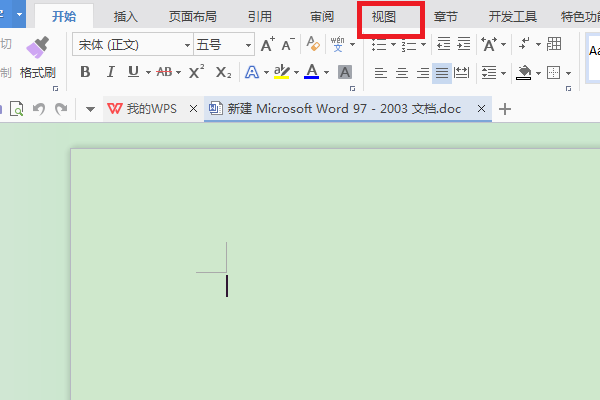Apply the blue-underlined font color

pyautogui.click(x=311, y=72)
